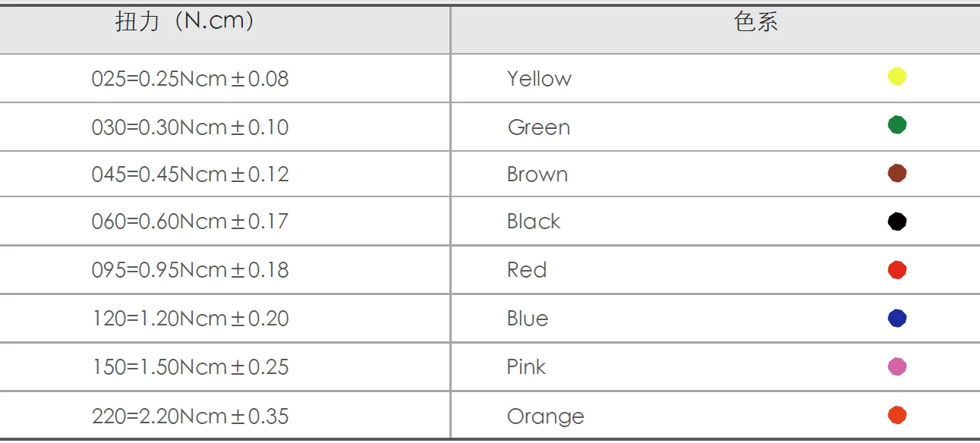The image size is (980, 443).
Task: Select the 025=0.25Ncm±0.08 torque cell
Action: coord(190,79)
